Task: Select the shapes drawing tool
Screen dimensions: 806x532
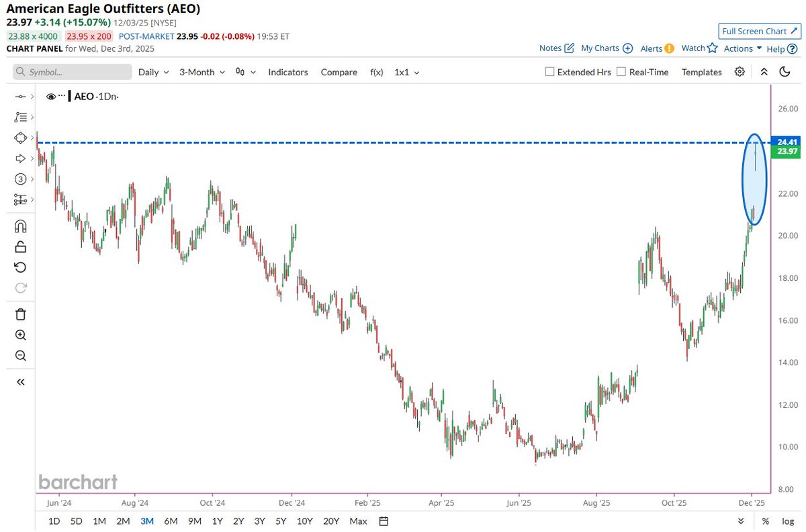Action: pyautogui.click(x=19, y=138)
